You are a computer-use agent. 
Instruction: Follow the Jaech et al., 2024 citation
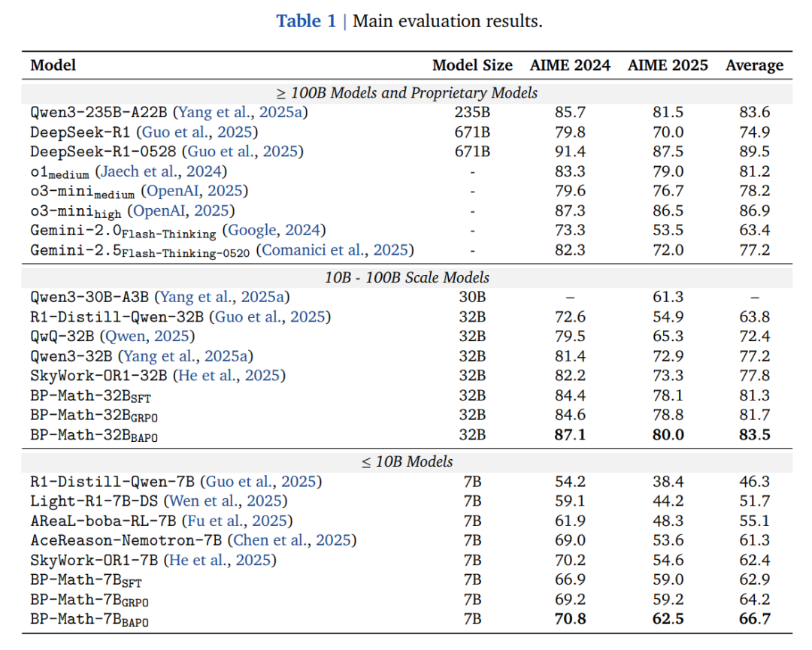(161, 171)
